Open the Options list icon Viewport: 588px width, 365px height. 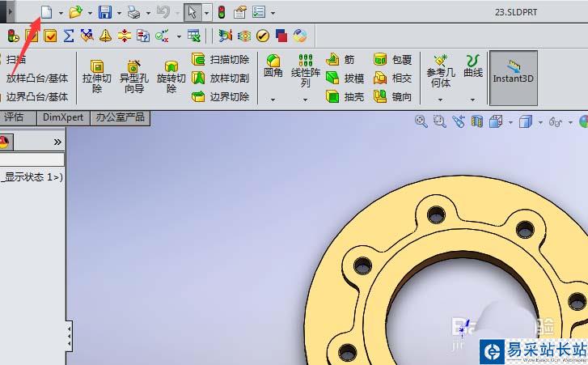pyautogui.click(x=259, y=12)
